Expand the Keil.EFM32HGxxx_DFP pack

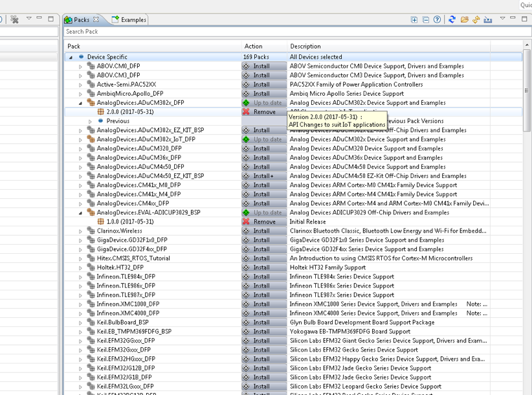(x=80, y=359)
